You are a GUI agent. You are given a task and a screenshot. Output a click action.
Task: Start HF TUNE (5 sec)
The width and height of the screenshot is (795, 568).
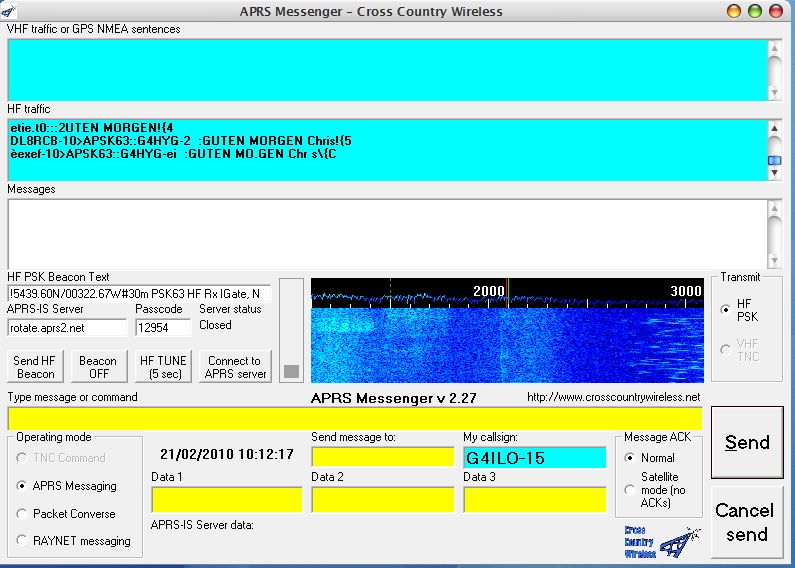pyautogui.click(x=163, y=367)
